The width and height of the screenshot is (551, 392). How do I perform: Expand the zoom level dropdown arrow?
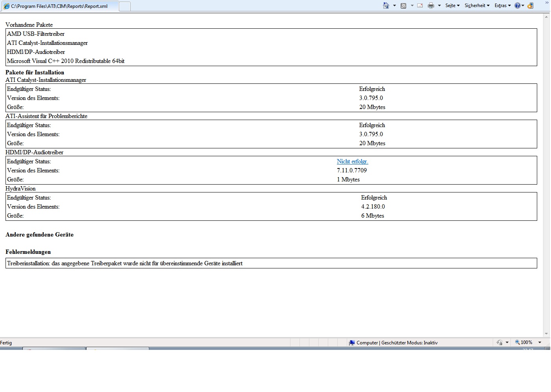pos(540,342)
